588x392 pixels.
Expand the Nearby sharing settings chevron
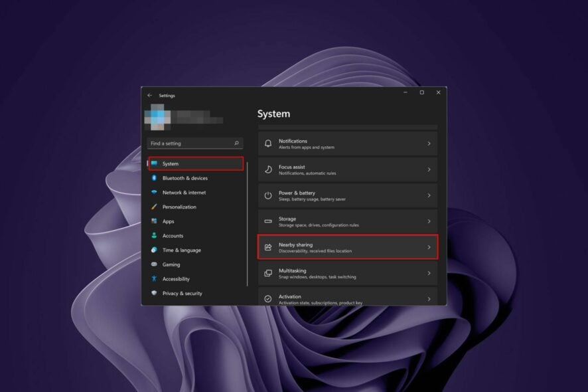(x=430, y=246)
